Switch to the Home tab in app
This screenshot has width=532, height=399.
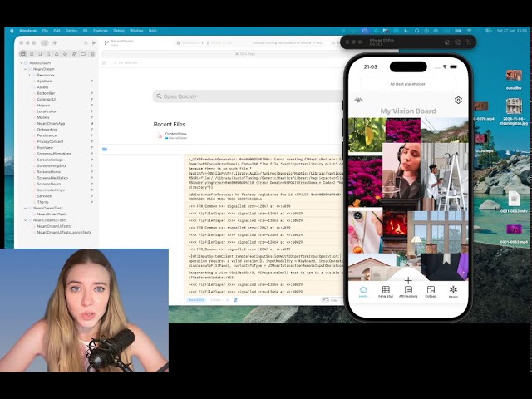click(x=363, y=292)
